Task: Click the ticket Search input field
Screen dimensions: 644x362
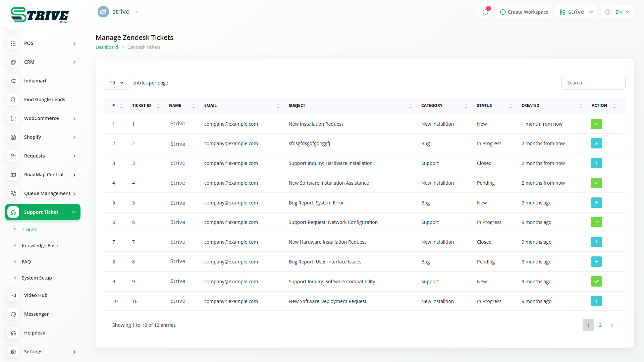Action: click(593, 83)
